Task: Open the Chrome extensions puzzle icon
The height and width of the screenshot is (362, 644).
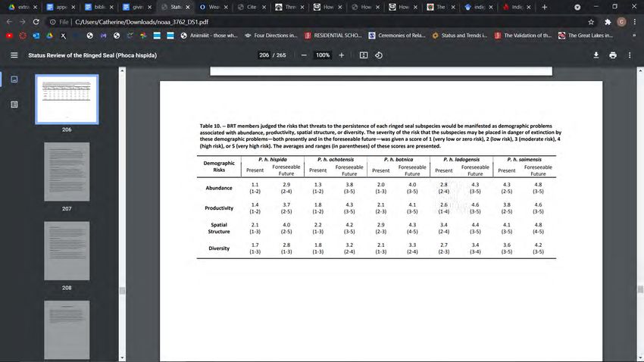Action: [x=608, y=22]
